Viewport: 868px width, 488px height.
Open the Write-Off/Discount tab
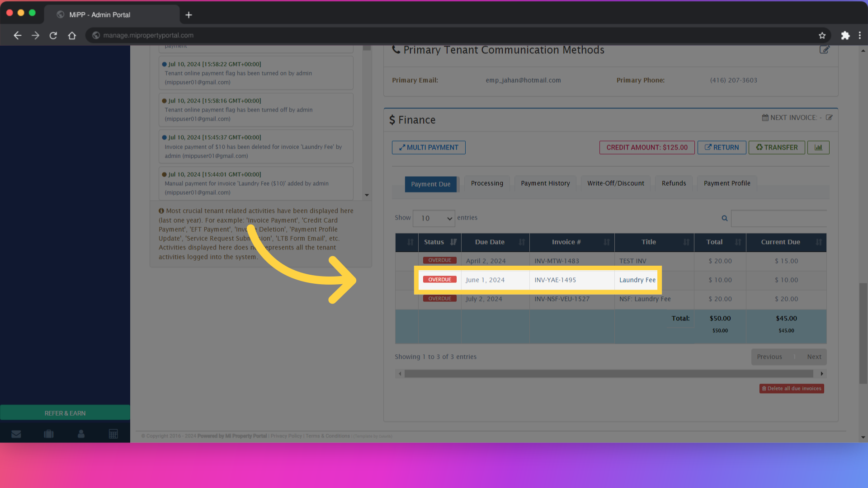coord(615,183)
